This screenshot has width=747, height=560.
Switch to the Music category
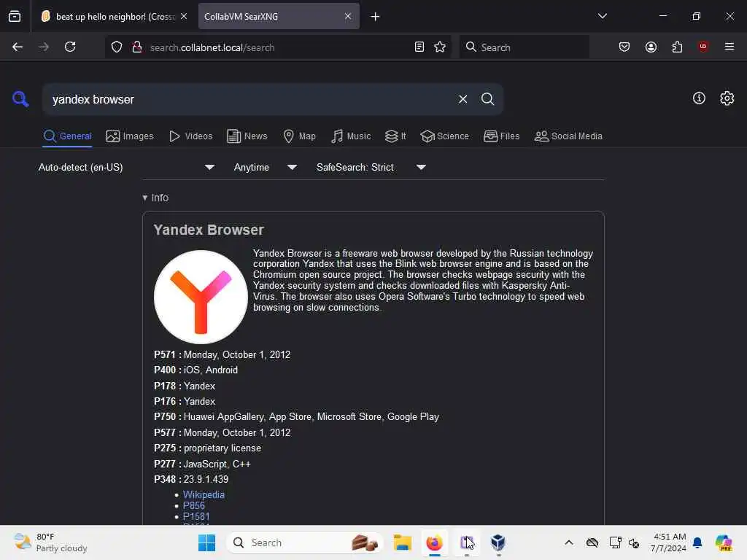coord(351,136)
